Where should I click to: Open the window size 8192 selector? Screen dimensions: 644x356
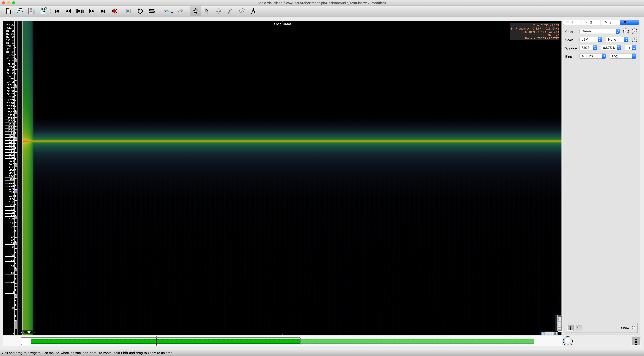[x=588, y=48]
